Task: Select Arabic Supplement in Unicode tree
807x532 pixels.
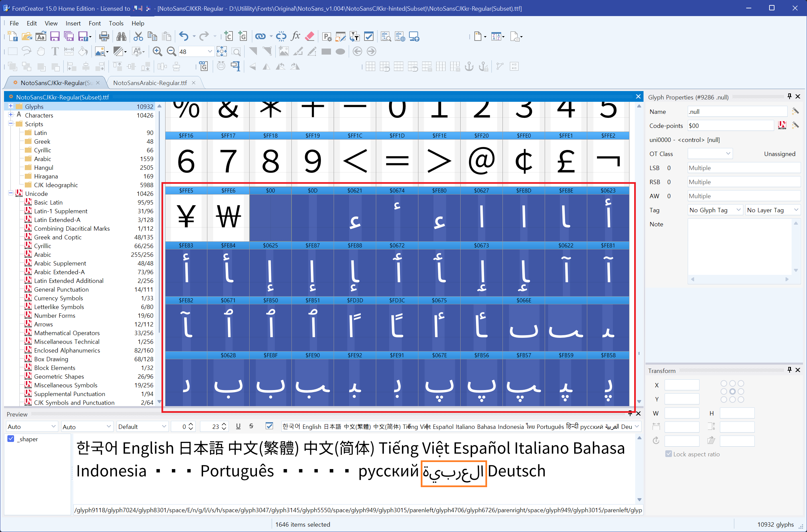Action: (x=60, y=263)
